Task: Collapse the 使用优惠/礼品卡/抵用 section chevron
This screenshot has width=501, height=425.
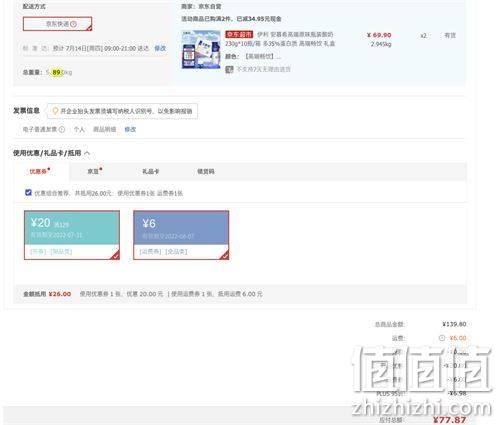Action: [87, 153]
